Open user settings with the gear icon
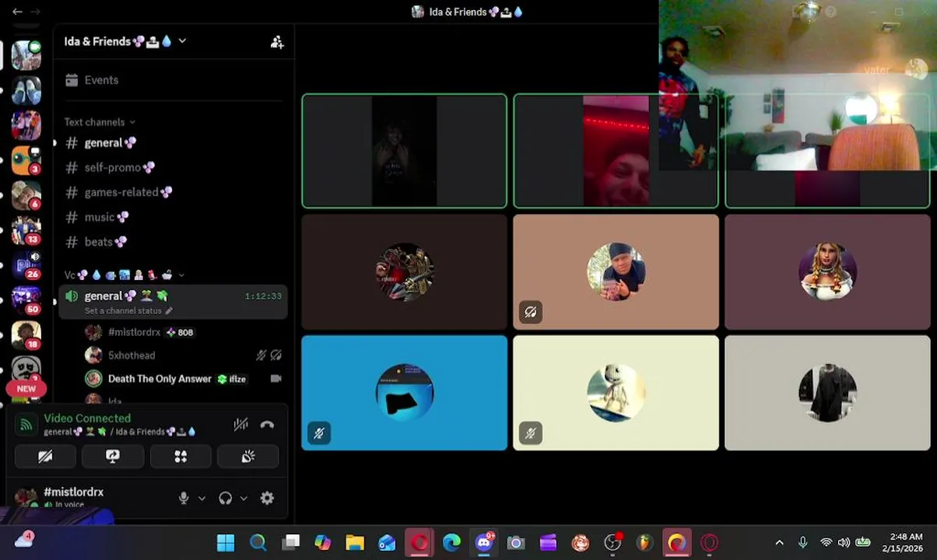The width and height of the screenshot is (937, 560). pos(267,499)
